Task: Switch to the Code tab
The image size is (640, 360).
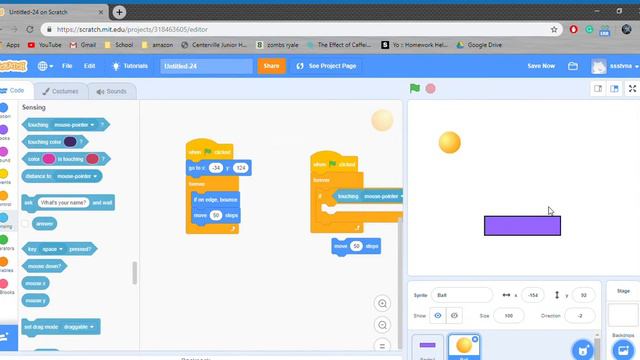Action: tap(16, 91)
